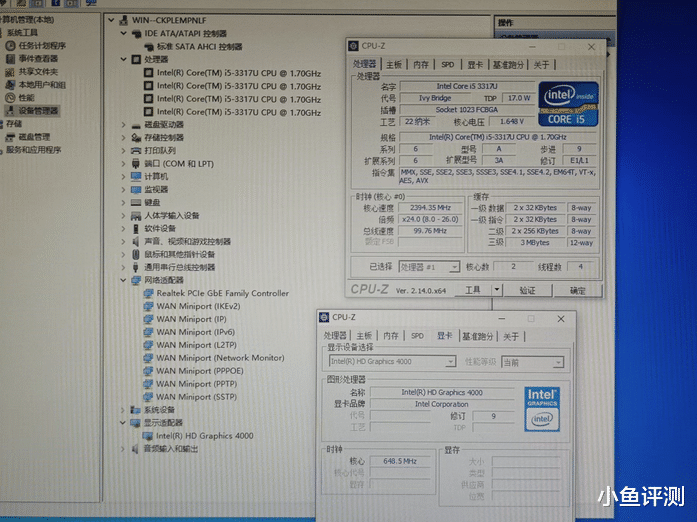Collapse the 处理器 tree node
Image resolution: width=697 pixels, height=522 pixels.
pos(124,59)
